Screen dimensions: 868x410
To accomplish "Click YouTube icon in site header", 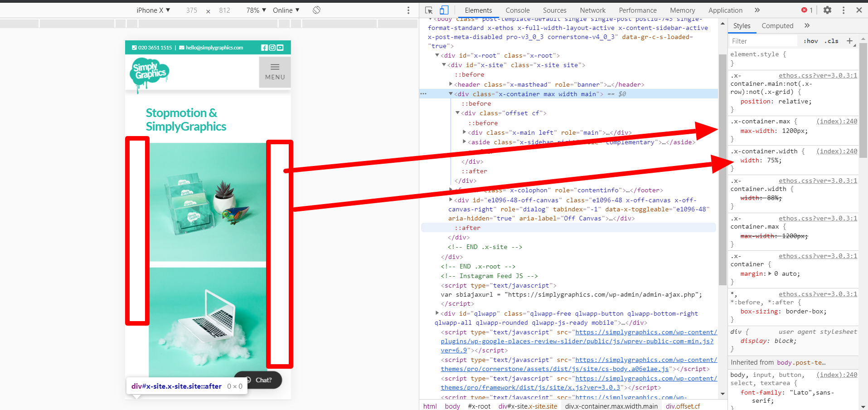I will point(280,48).
